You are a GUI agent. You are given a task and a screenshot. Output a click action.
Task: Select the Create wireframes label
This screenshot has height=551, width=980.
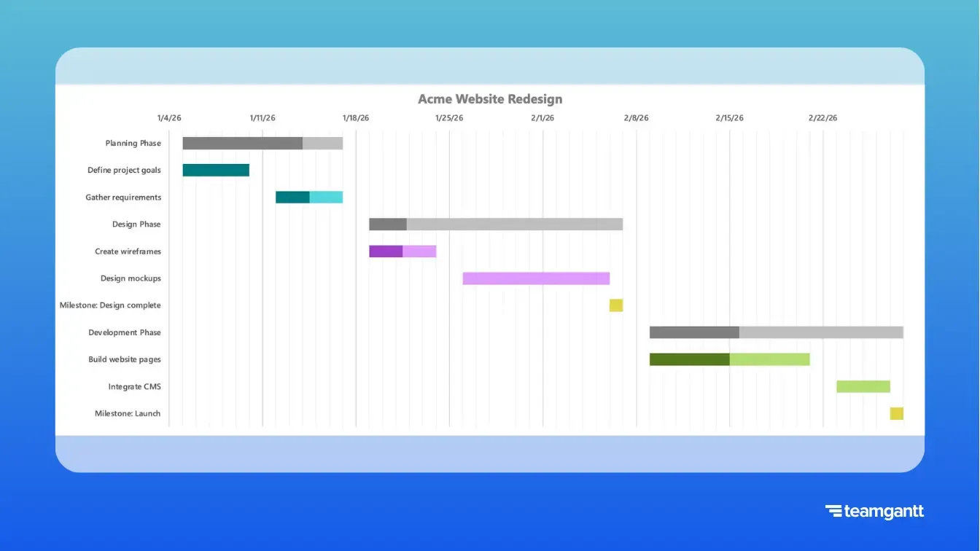click(128, 251)
